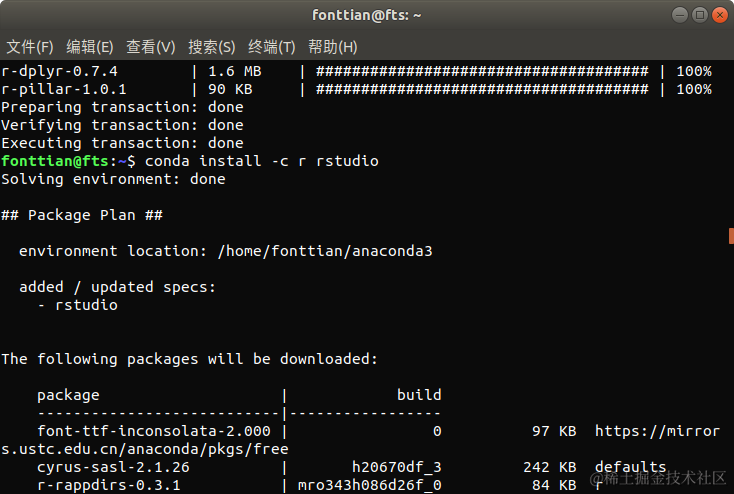Click the "package" column header
Image resolution: width=734 pixels, height=494 pixels.
68,395
